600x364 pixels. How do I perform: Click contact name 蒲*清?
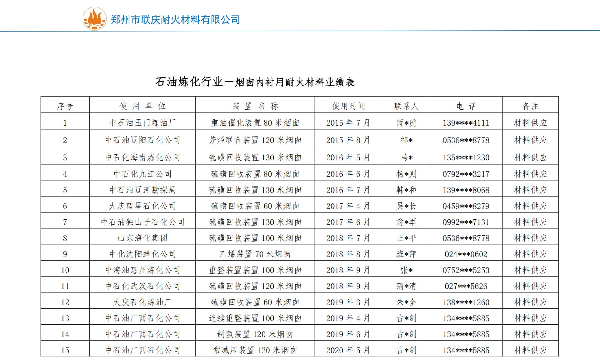(x=406, y=286)
